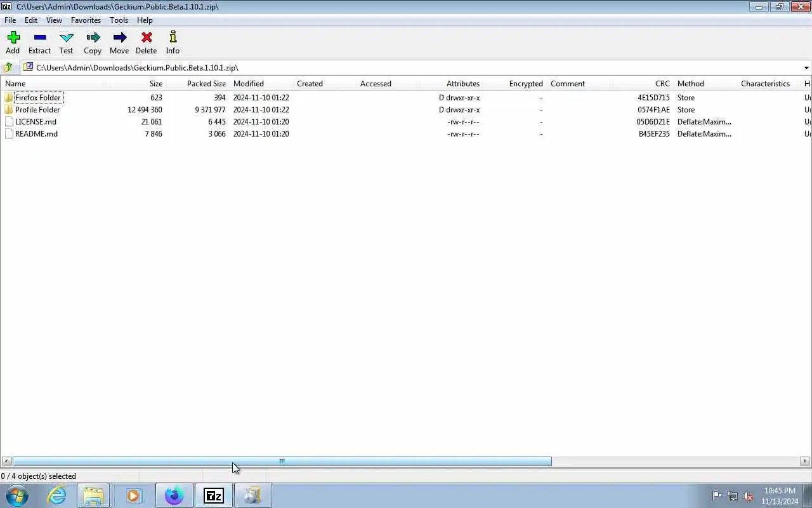Click the LICENSE.md file icon
The width and height of the screenshot is (812, 508).
point(8,122)
